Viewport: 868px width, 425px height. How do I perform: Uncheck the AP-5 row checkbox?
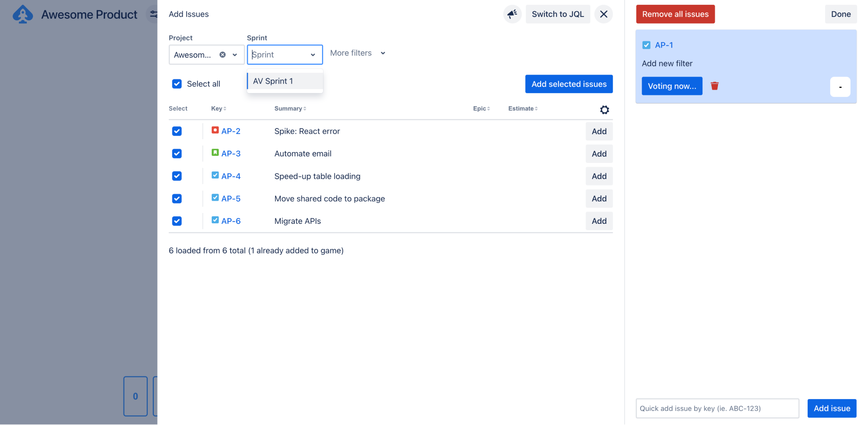click(177, 198)
